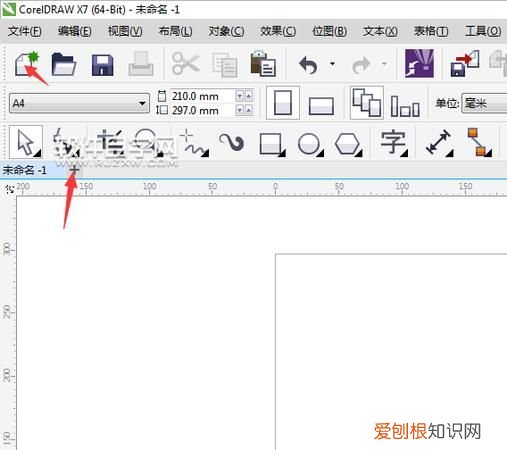This screenshot has width=507, height=450.
Task: Click the New document icon
Action: pos(27,64)
